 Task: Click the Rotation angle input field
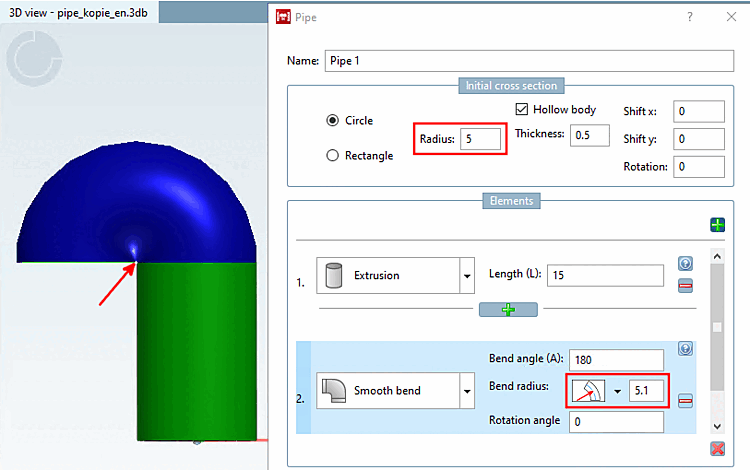[x=616, y=422]
